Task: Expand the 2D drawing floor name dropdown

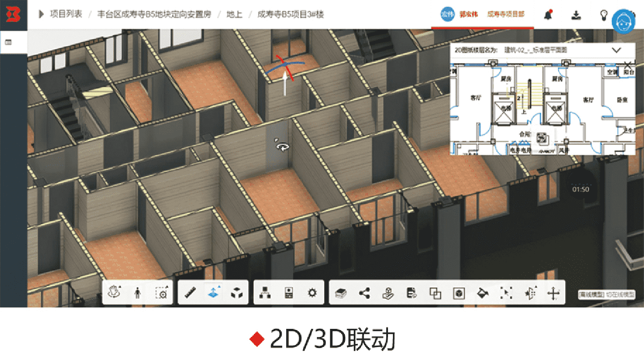Action: click(616, 50)
